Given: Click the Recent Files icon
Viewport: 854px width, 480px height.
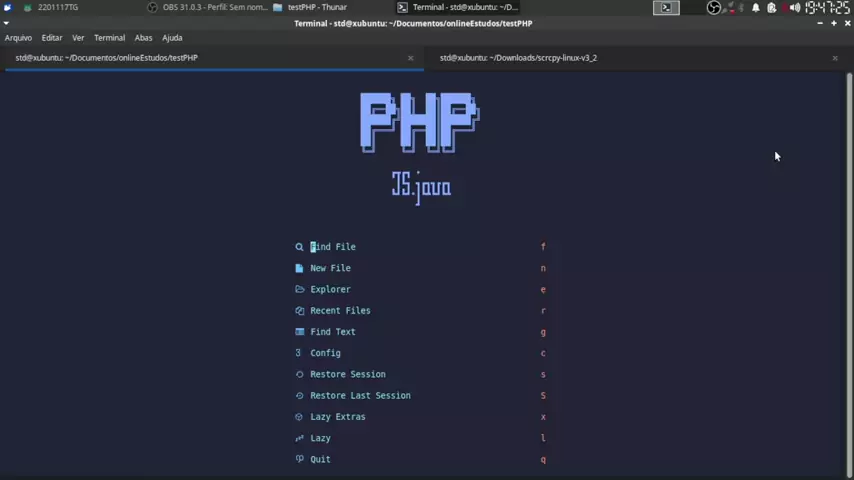Looking at the screenshot, I should pyautogui.click(x=299, y=311).
